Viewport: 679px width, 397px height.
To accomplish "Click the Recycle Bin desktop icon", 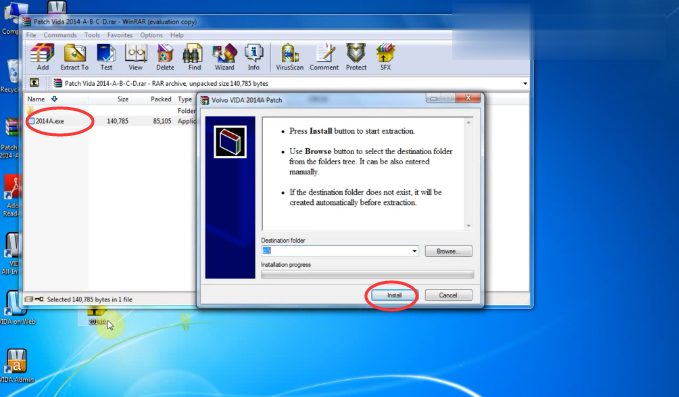I will point(10,76).
